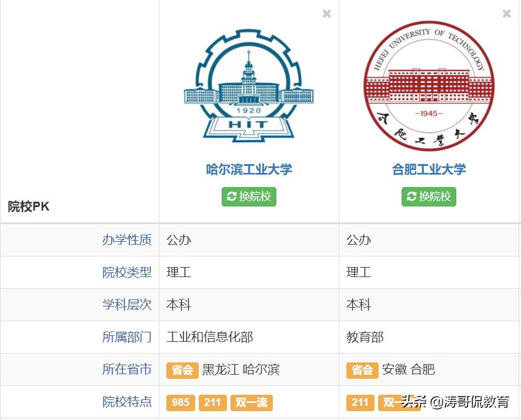Click the 211 badge for 合肥工业大学
This screenshot has width=521, height=420.
pos(360,403)
